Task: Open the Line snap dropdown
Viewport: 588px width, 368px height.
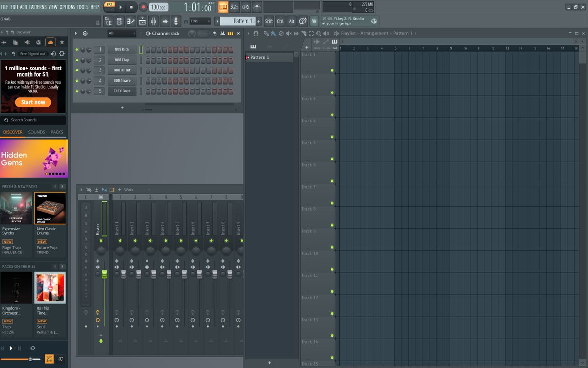Action: (200, 21)
